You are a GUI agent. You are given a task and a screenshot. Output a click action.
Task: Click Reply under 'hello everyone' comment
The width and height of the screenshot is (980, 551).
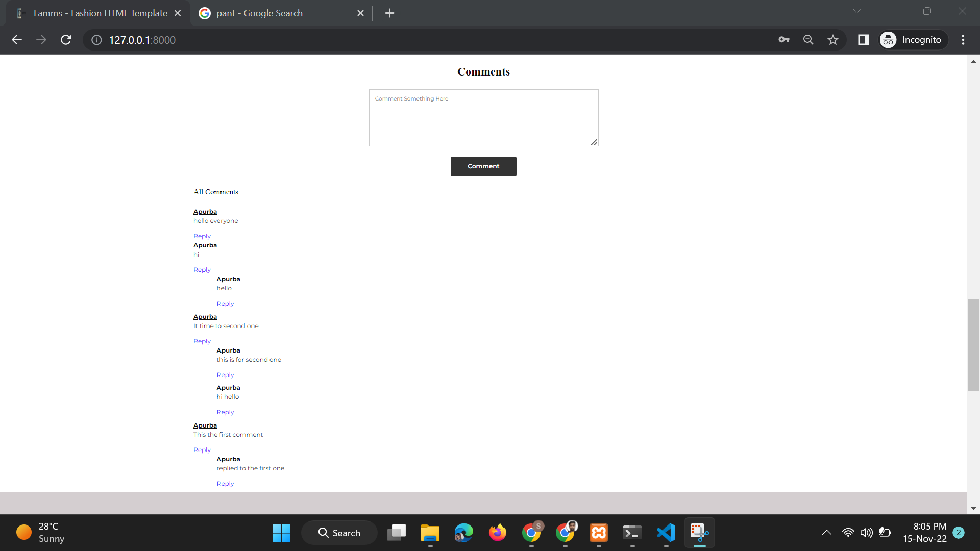coord(202,236)
